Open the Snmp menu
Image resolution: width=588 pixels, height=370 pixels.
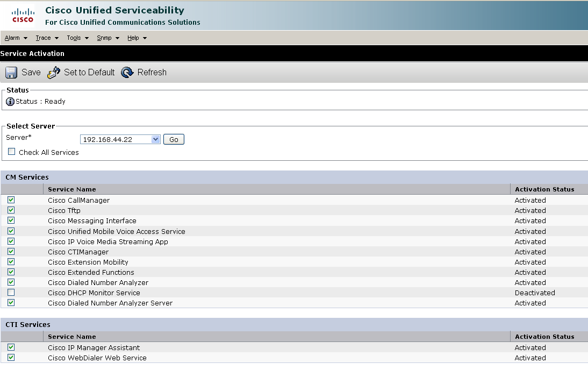point(108,38)
